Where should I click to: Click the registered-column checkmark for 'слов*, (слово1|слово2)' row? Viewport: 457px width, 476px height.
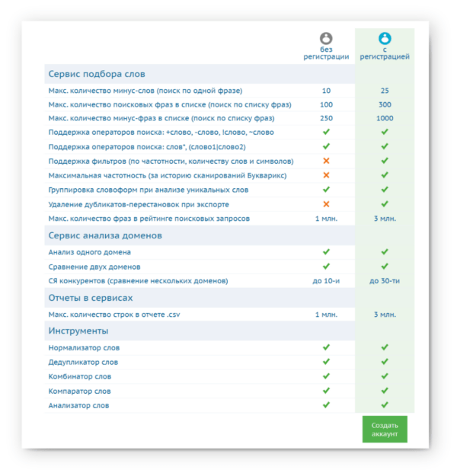[385, 146]
